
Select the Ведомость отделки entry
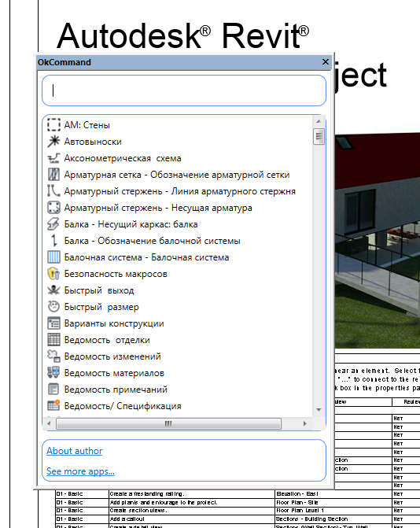[107, 339]
